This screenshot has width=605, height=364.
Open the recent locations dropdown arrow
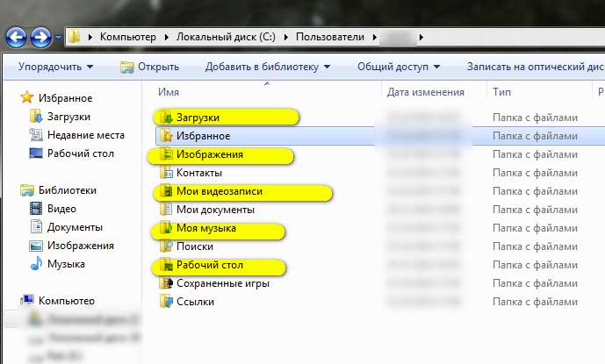(x=59, y=38)
